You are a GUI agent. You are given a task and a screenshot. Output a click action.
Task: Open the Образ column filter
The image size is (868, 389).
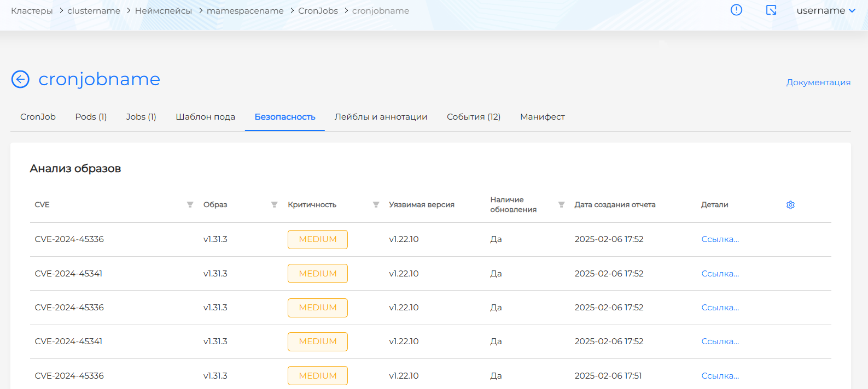274,205
